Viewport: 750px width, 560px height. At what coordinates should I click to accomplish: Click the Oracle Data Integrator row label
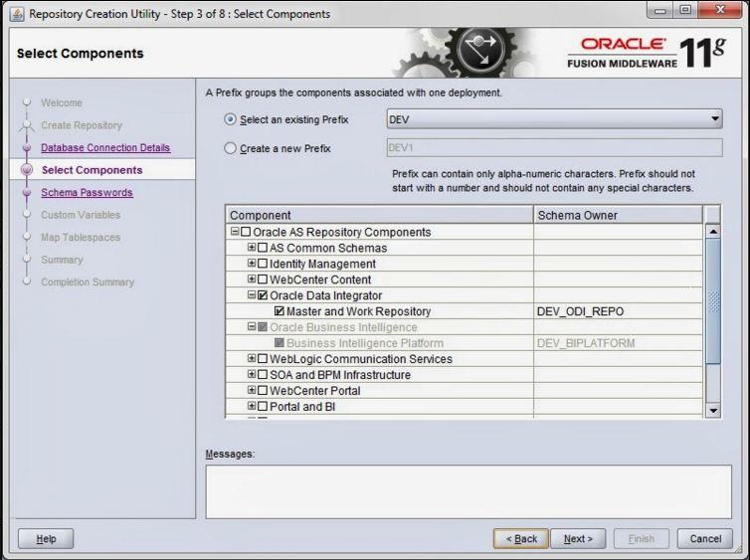325,295
